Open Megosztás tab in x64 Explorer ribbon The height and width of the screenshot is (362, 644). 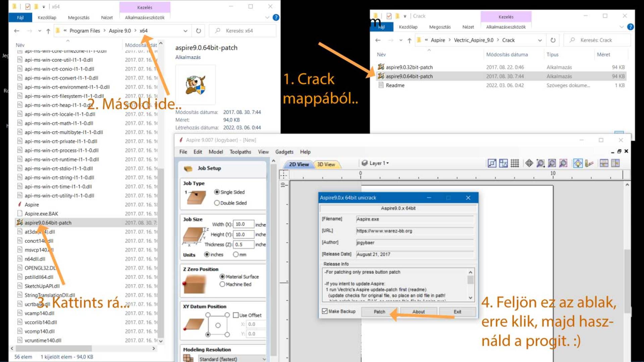78,17
